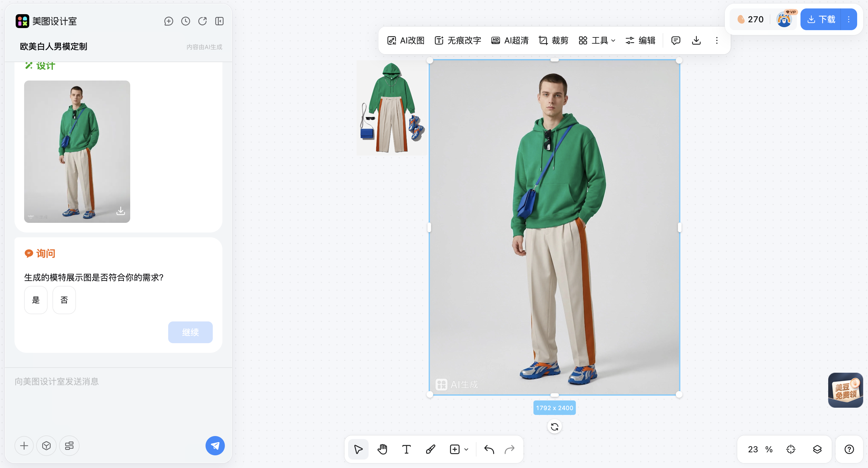Image resolution: width=868 pixels, height=468 pixels.
Task: Open more options beside 下载 button
Action: [849, 19]
